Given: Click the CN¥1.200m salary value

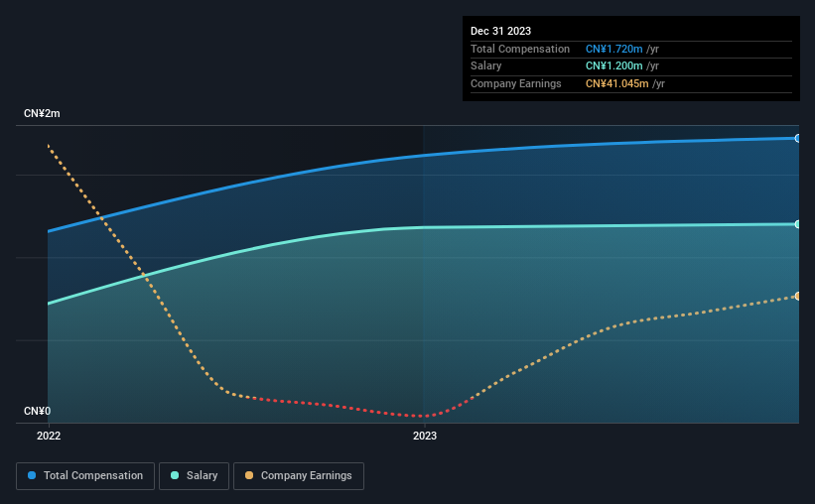Looking at the screenshot, I should tap(613, 66).
